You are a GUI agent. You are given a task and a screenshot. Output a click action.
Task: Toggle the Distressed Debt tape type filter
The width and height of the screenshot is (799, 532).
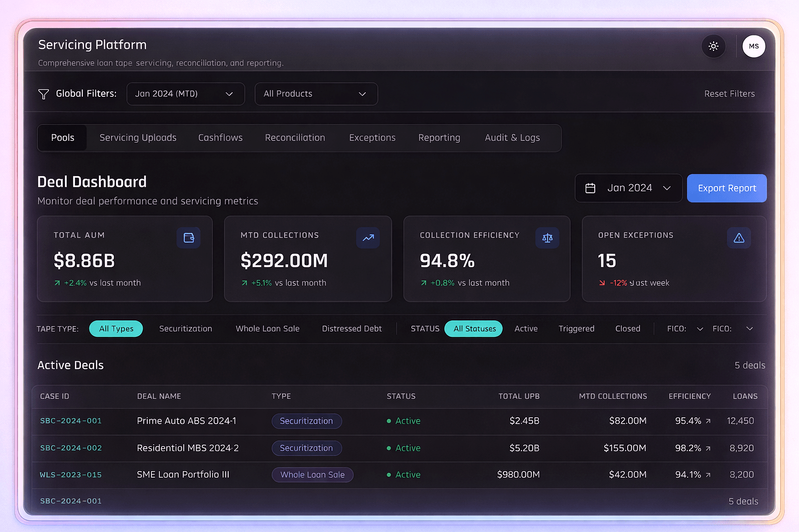pos(352,329)
